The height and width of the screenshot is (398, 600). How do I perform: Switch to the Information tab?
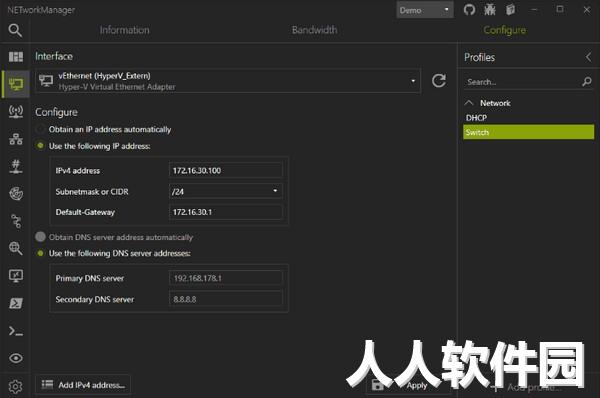tap(124, 30)
